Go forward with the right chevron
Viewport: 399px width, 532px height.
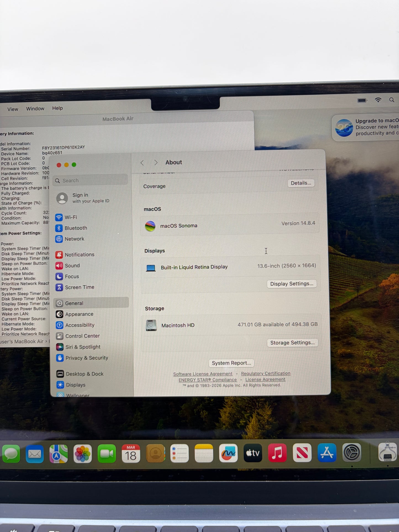[x=156, y=163]
